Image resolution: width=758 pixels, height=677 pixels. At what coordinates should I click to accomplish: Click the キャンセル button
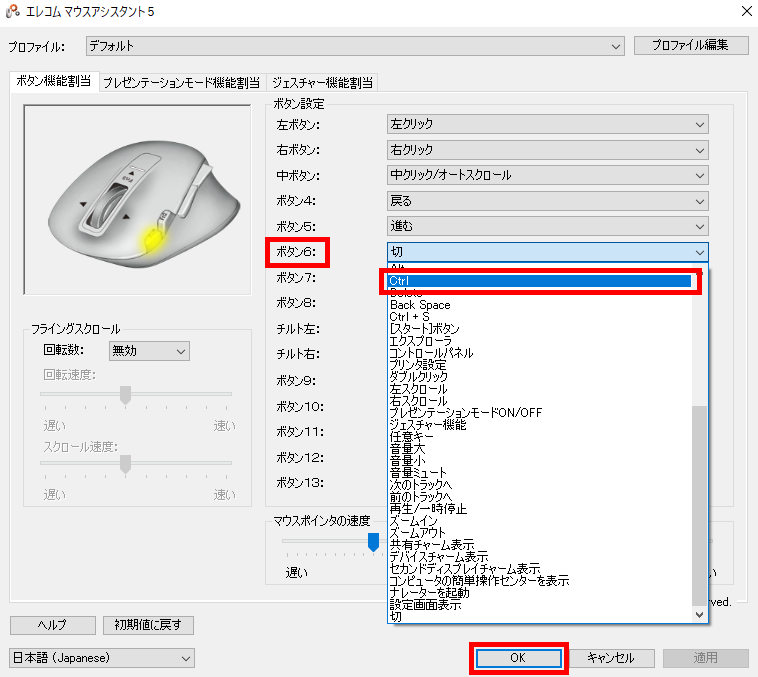coord(611,658)
